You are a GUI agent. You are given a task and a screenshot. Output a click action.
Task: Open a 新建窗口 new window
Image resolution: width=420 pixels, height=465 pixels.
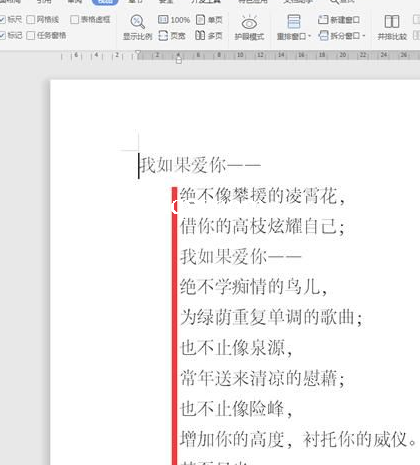pyautogui.click(x=339, y=20)
